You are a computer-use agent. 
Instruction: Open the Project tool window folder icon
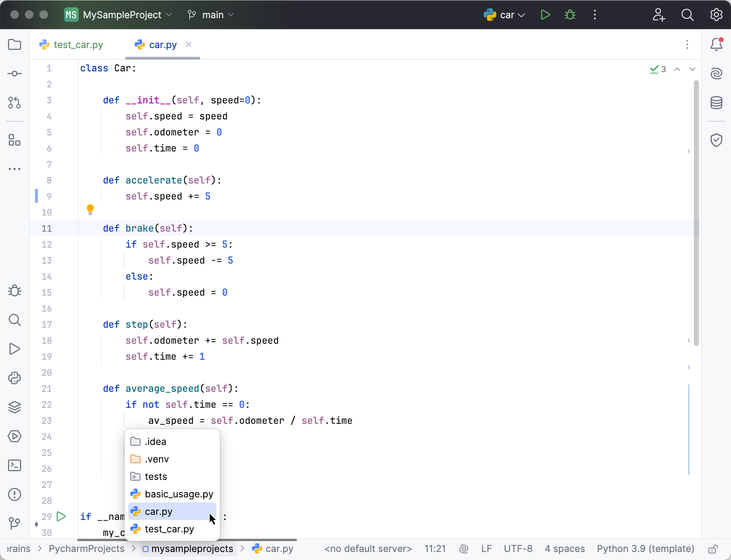[15, 45]
